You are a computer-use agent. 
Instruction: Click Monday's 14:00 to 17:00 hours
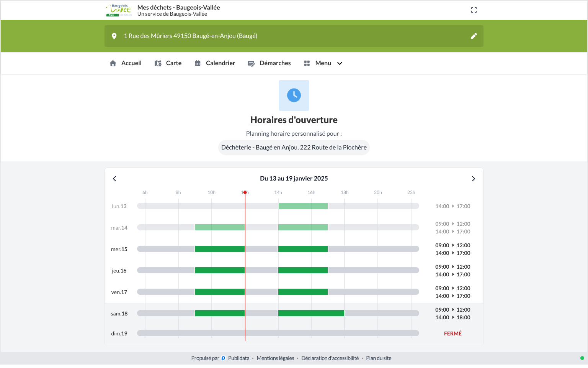click(453, 206)
